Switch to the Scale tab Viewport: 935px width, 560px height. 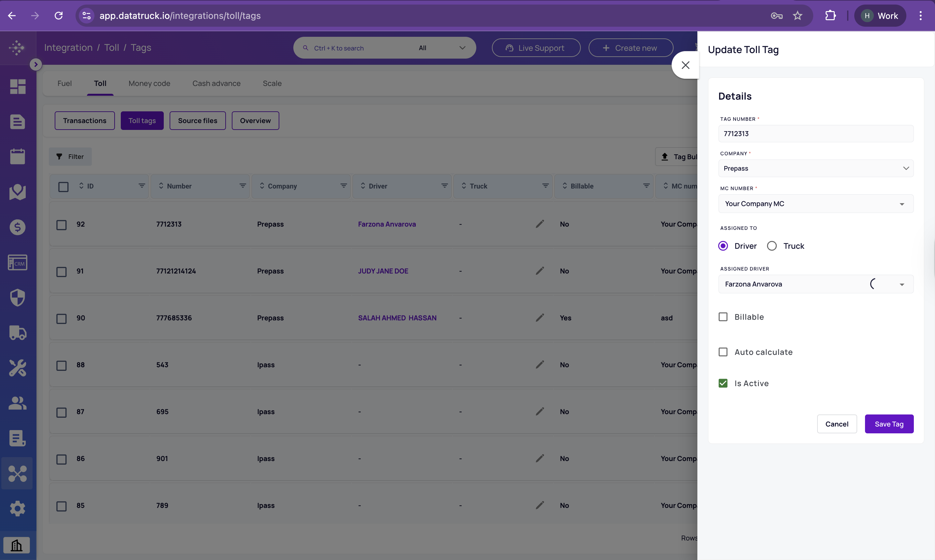(272, 83)
